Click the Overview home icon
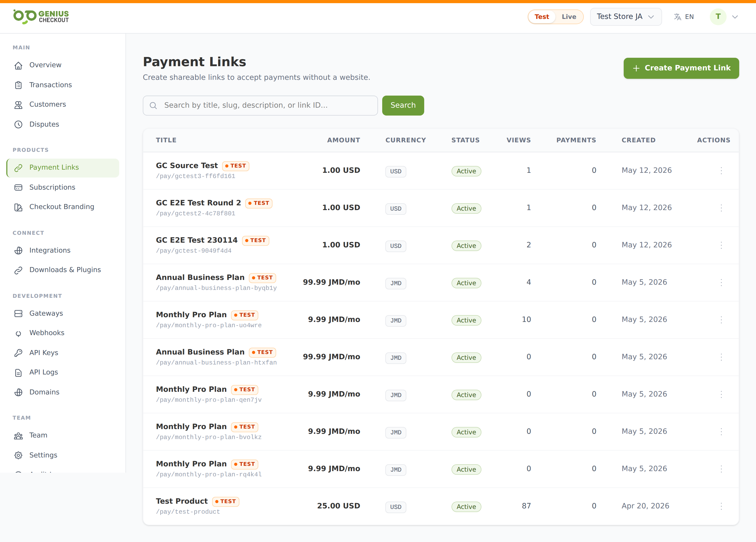This screenshot has height=542, width=756. click(x=18, y=65)
